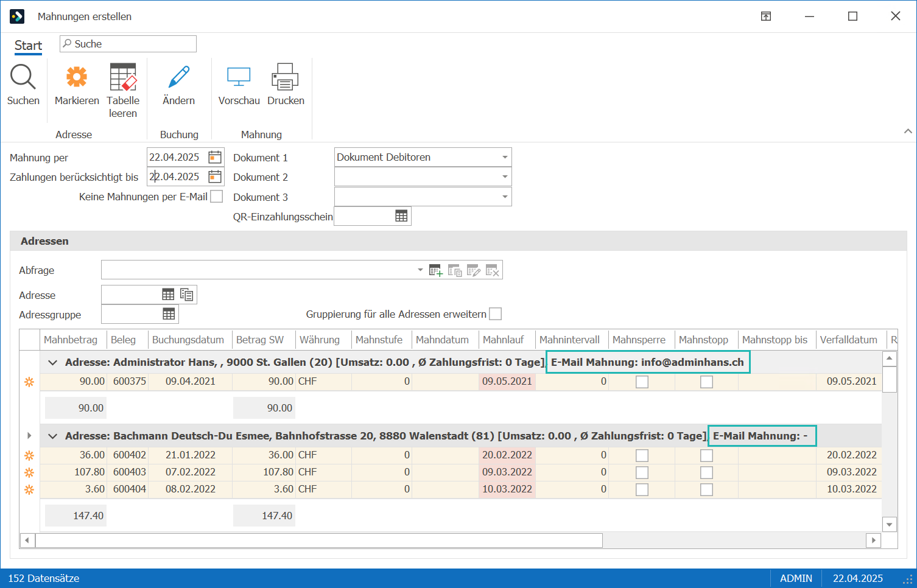
Task: Collapse the Bachmann Deutsch-Du Esmee group
Action: click(53, 436)
